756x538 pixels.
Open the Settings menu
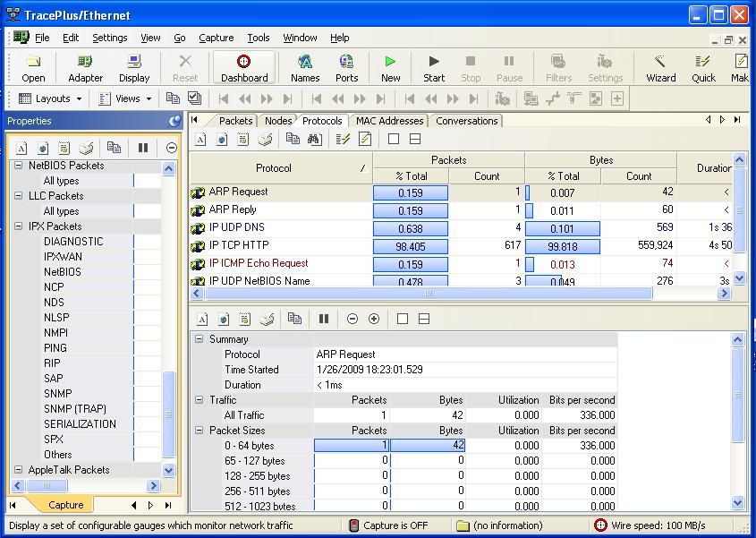110,38
